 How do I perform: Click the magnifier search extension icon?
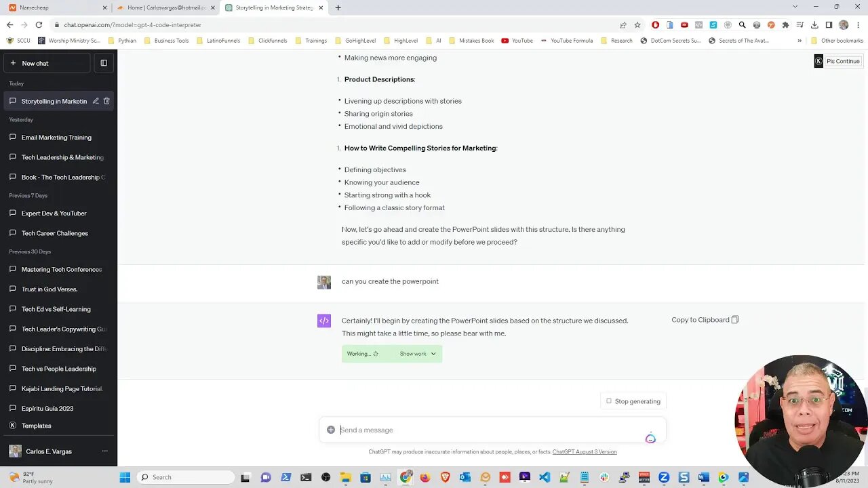(742, 25)
